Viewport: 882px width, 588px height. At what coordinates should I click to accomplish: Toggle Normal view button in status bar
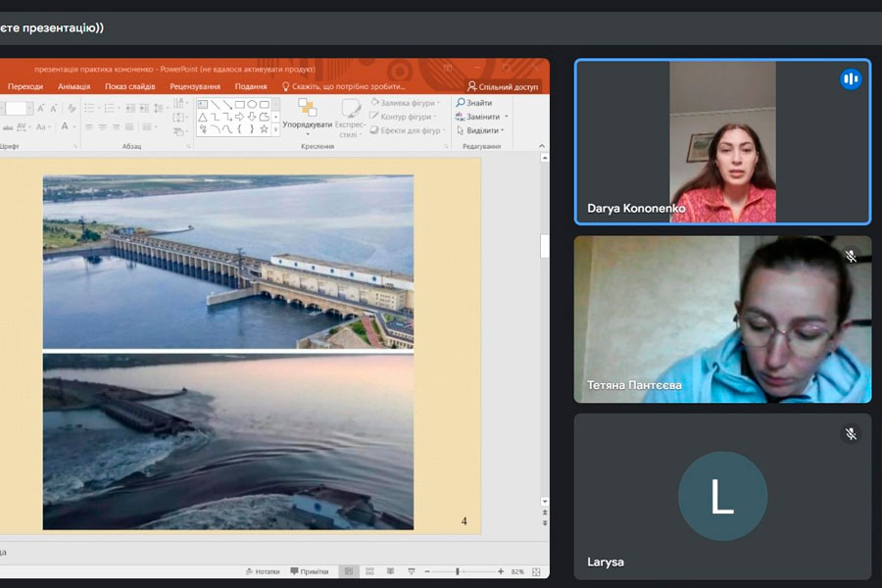coord(348,571)
